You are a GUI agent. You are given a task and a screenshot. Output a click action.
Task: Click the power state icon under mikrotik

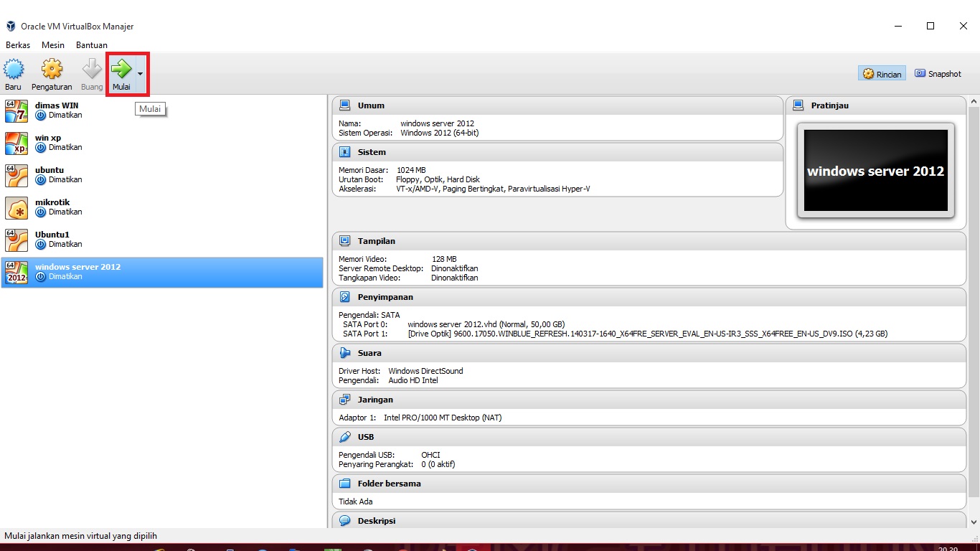click(41, 212)
